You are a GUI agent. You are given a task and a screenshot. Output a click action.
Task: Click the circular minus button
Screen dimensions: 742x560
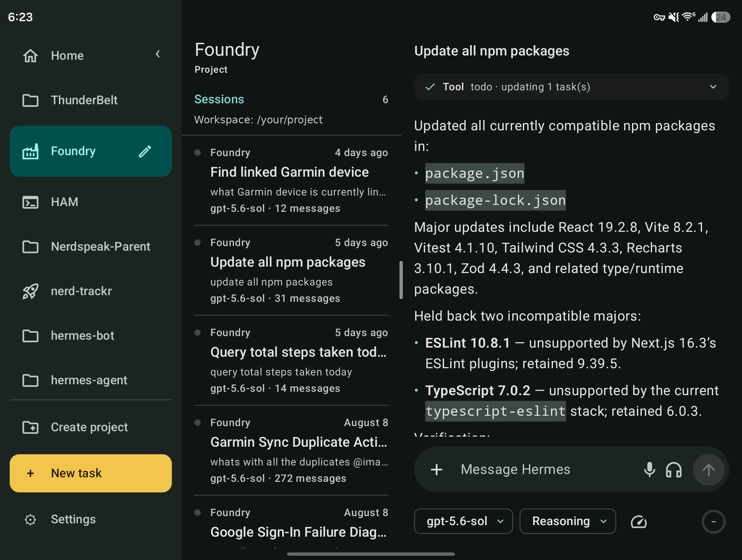click(x=713, y=522)
